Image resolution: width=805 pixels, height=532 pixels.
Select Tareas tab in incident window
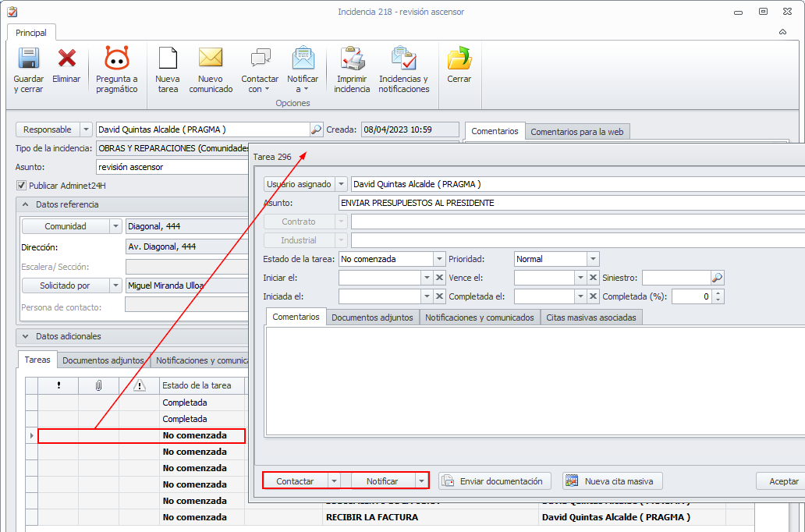(37, 360)
